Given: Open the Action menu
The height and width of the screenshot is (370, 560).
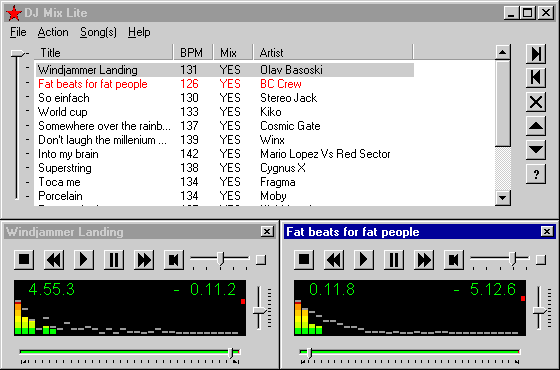Looking at the screenshot, I should click(53, 32).
